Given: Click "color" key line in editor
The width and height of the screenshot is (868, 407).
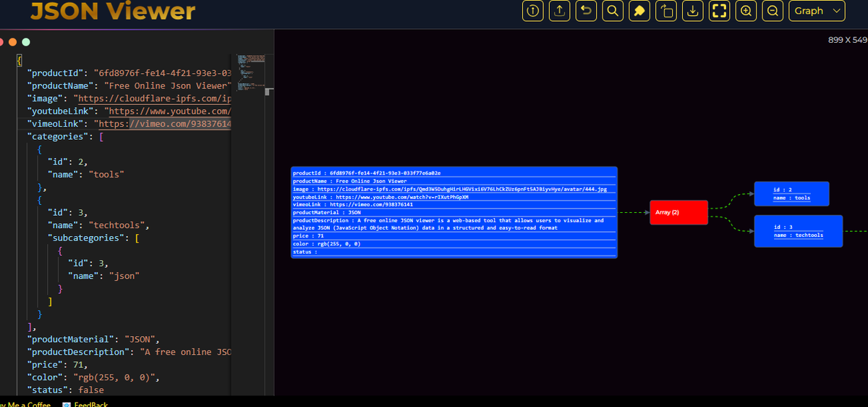Looking at the screenshot, I should point(93,377).
